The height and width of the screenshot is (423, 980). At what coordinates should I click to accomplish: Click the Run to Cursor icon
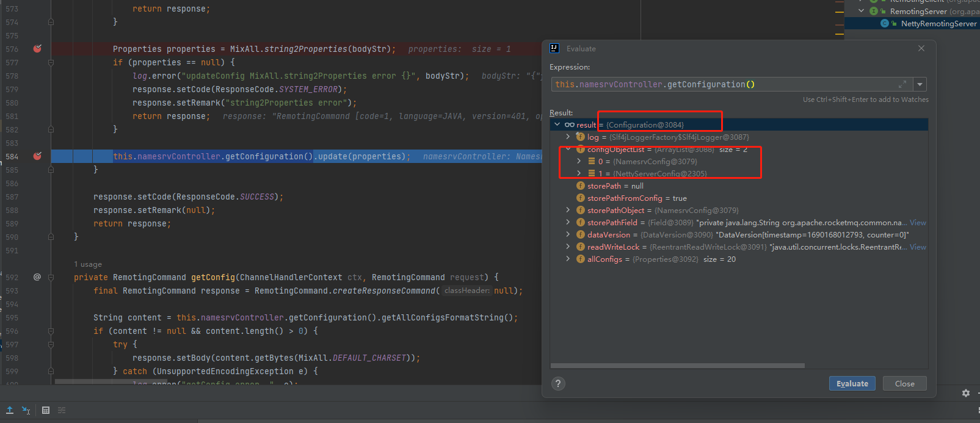click(x=26, y=410)
